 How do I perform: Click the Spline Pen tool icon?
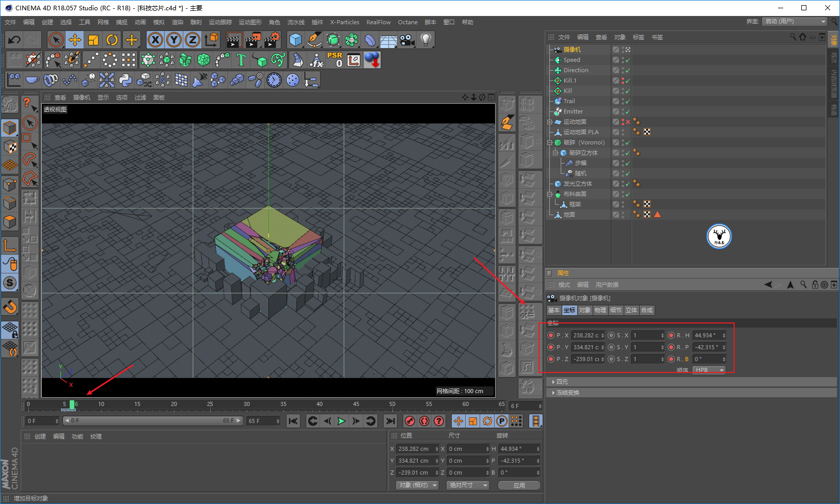point(314,40)
